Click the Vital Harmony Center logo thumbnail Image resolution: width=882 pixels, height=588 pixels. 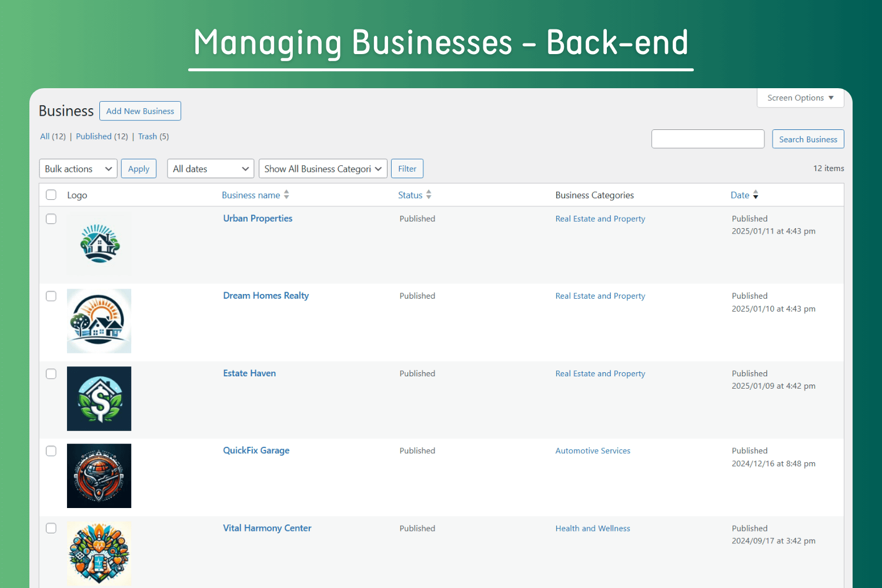99,553
